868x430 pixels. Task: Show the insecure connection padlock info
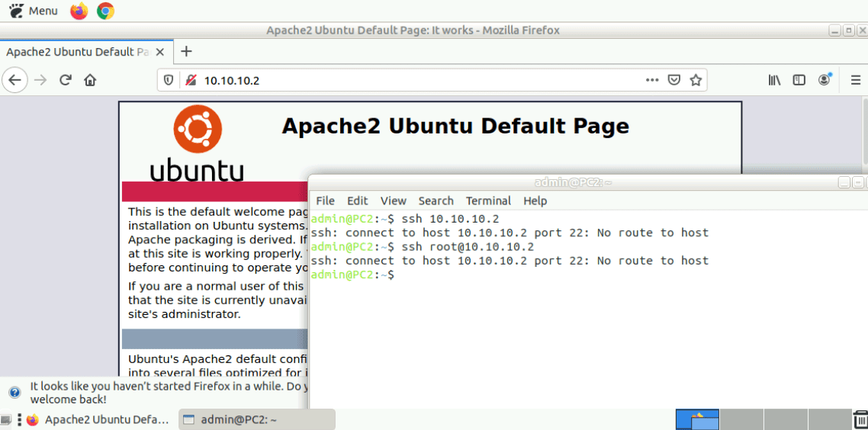191,80
